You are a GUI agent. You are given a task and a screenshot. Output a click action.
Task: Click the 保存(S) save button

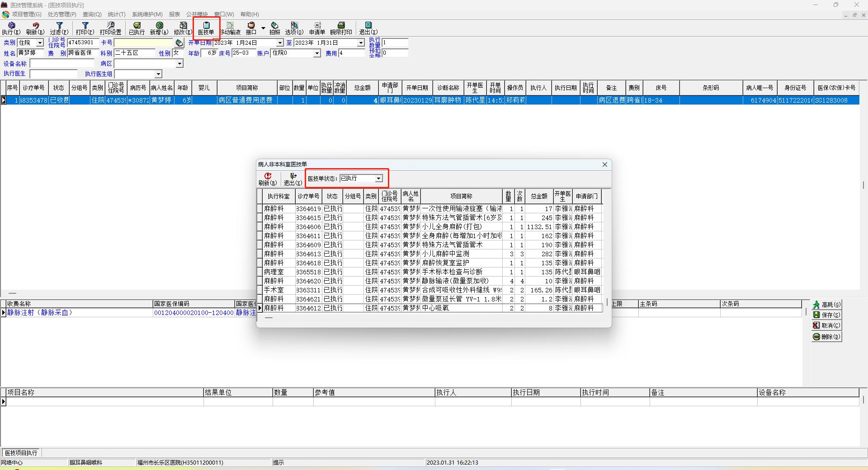click(827, 315)
